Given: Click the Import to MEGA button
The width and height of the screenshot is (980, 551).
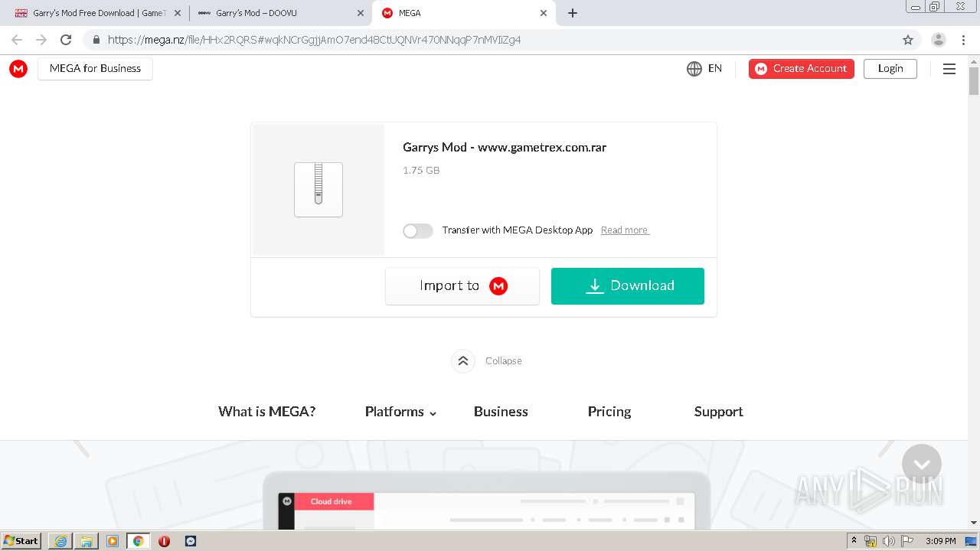Looking at the screenshot, I should 462,286.
